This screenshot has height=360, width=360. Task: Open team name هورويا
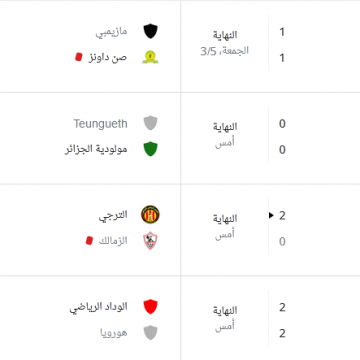pos(114,333)
